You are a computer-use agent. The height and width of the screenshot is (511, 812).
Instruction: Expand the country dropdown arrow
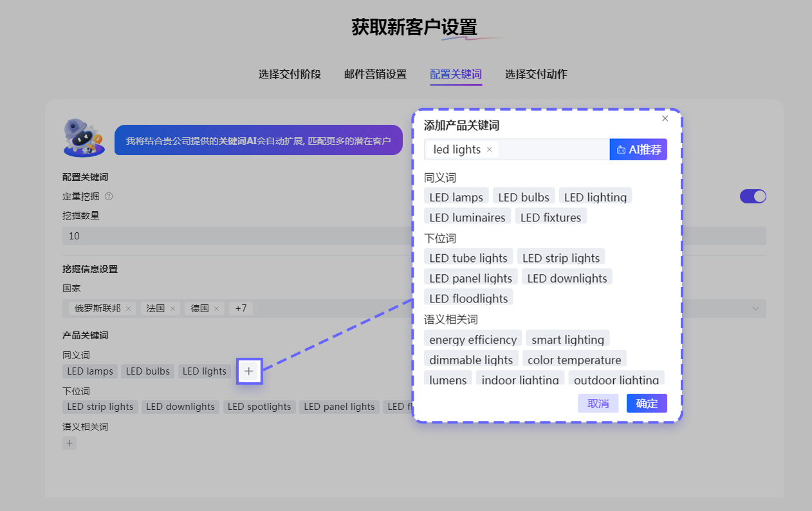pos(755,309)
